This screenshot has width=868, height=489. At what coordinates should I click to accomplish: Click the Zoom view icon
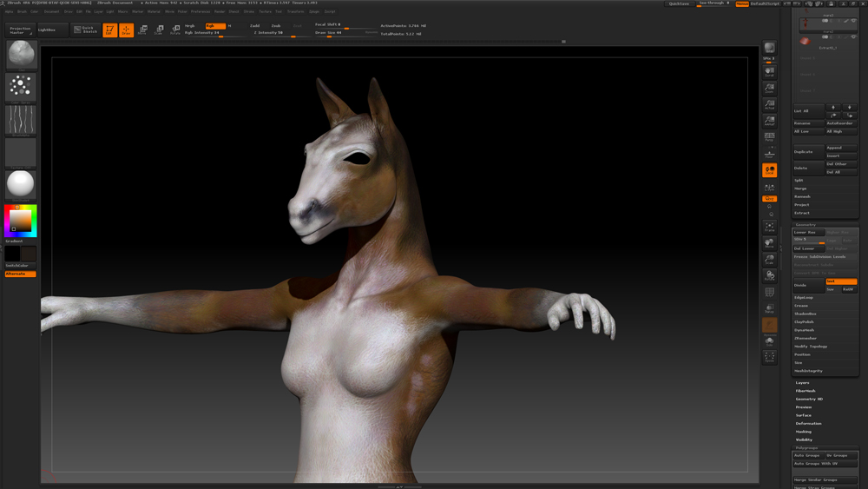(769, 88)
